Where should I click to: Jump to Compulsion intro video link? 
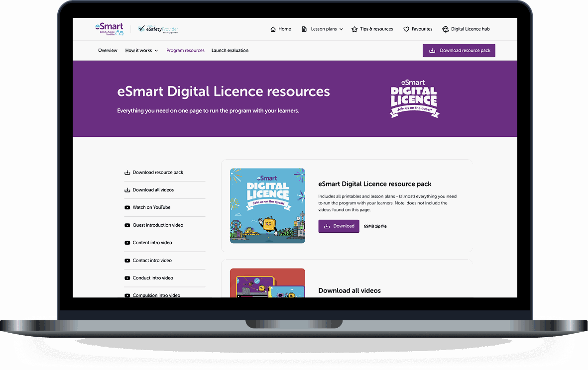click(156, 295)
